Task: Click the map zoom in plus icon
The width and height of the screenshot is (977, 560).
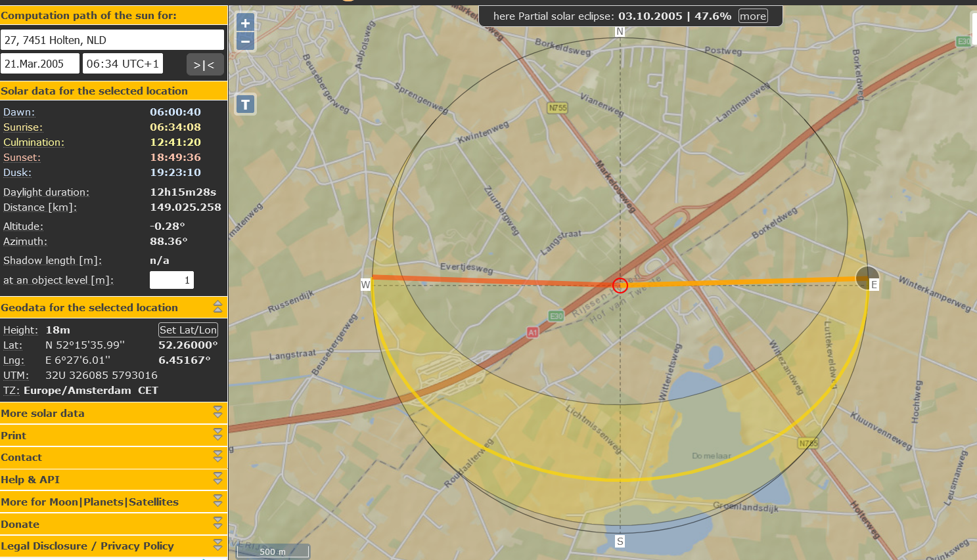Action: point(244,22)
